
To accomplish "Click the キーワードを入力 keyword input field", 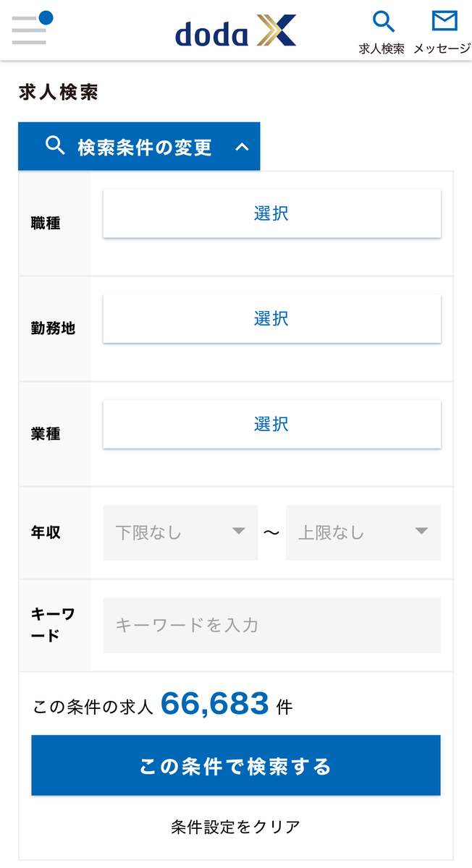I will (271, 625).
